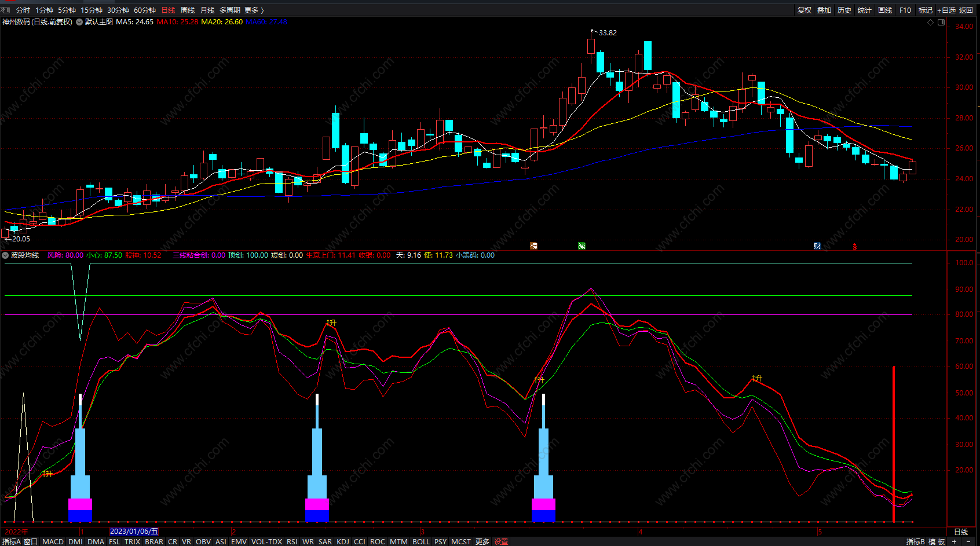
Task: Click 返回 to go back
Action: pos(966,10)
